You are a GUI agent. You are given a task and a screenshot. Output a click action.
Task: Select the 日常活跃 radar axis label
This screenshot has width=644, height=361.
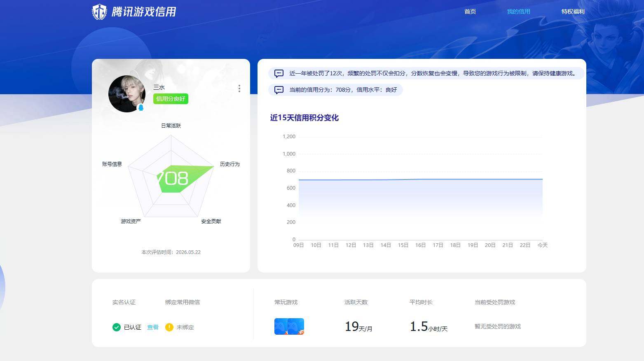tap(171, 126)
